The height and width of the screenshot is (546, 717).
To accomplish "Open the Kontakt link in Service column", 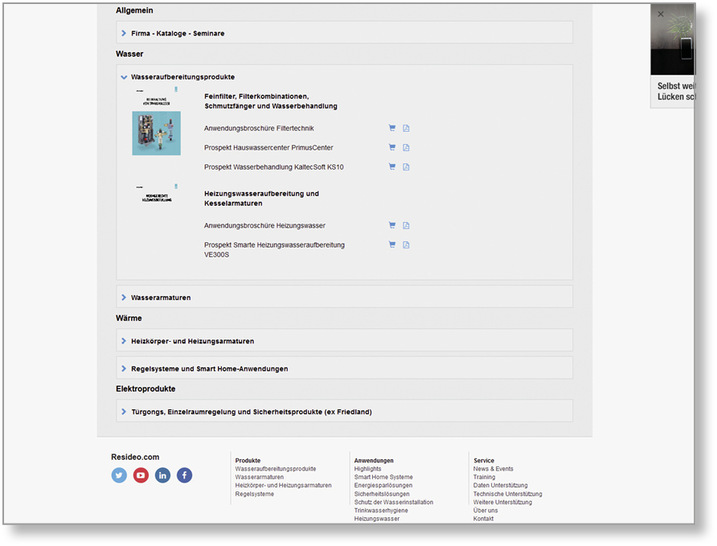I will click(x=483, y=519).
